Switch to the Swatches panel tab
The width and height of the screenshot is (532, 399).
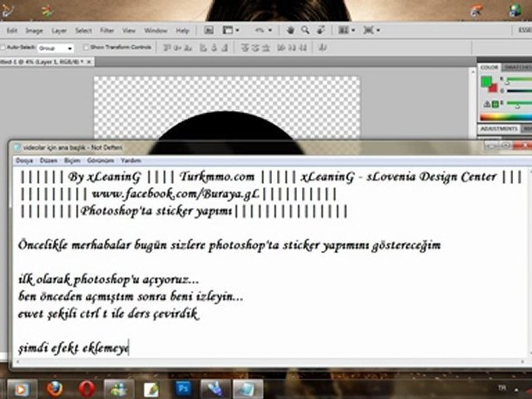coord(517,67)
